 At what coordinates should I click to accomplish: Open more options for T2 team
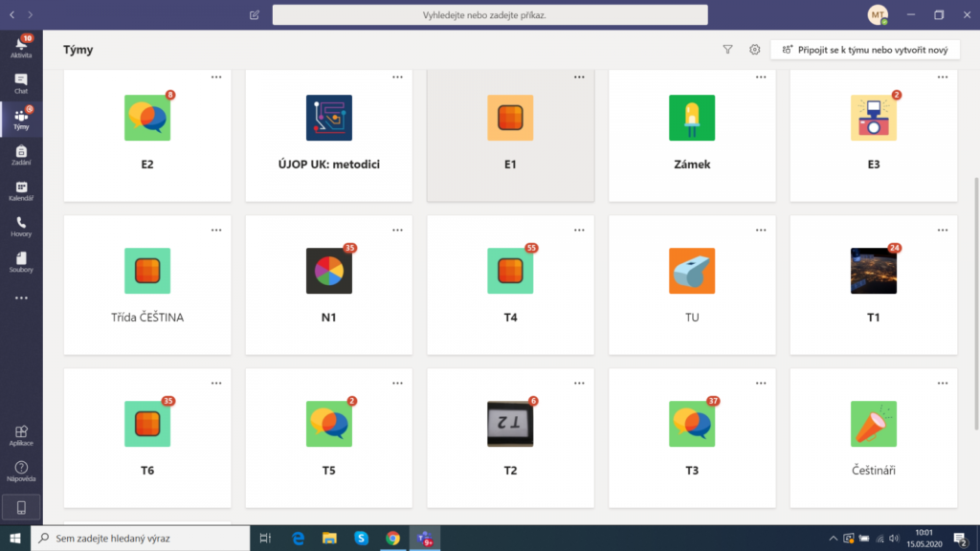click(579, 384)
